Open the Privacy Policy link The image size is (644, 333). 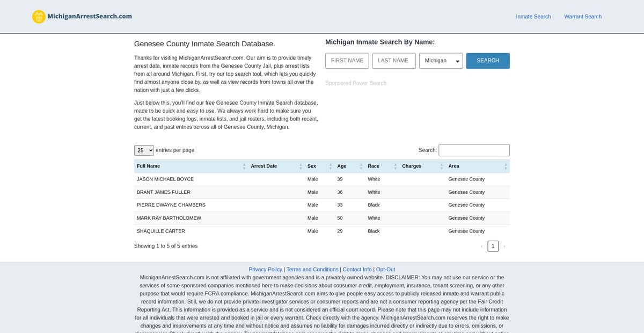point(265,270)
